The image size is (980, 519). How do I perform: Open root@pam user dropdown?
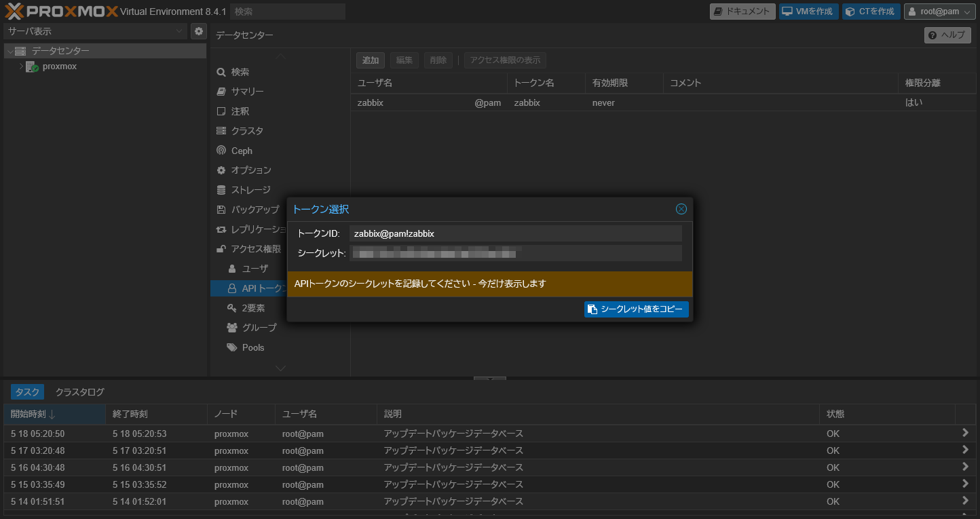tap(940, 12)
